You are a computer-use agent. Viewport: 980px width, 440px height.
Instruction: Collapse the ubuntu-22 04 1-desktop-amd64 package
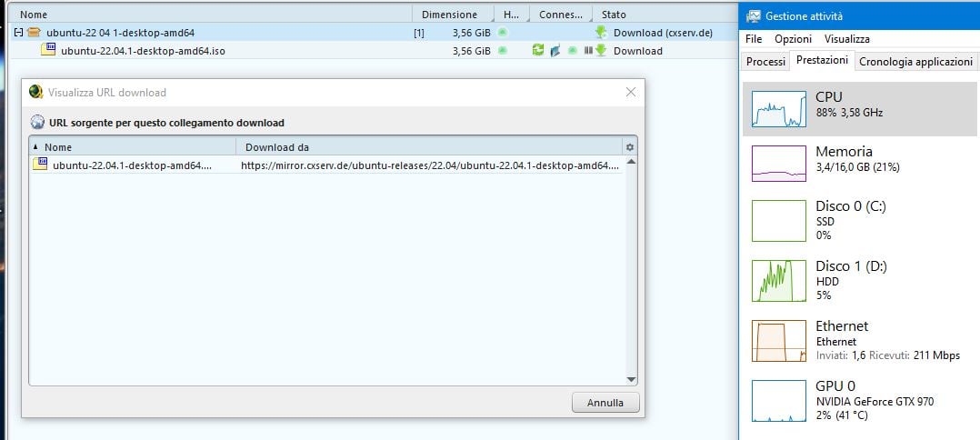tap(18, 33)
